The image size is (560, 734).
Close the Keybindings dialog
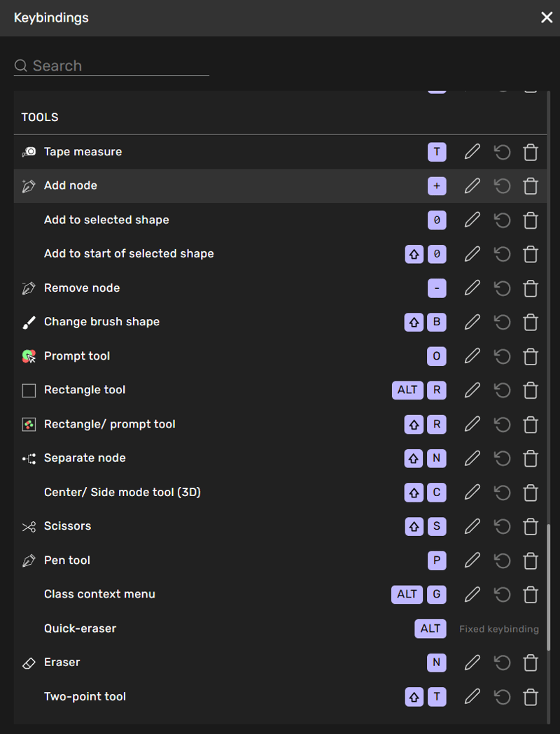tap(547, 17)
